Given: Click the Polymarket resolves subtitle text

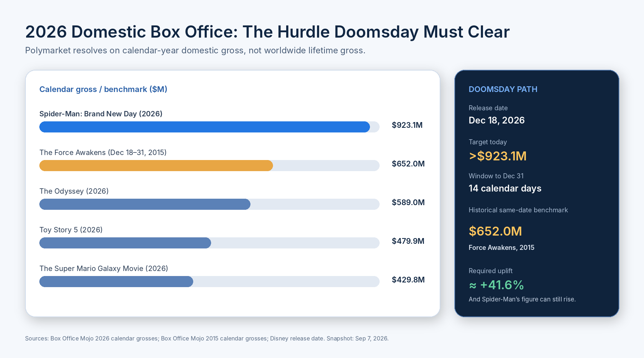Looking at the screenshot, I should [x=195, y=50].
